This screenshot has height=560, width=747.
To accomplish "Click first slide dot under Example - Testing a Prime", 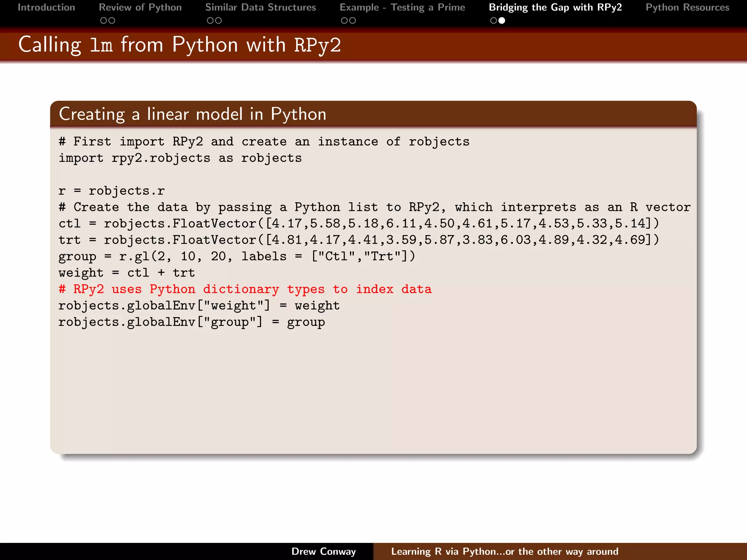I will [x=344, y=21].
